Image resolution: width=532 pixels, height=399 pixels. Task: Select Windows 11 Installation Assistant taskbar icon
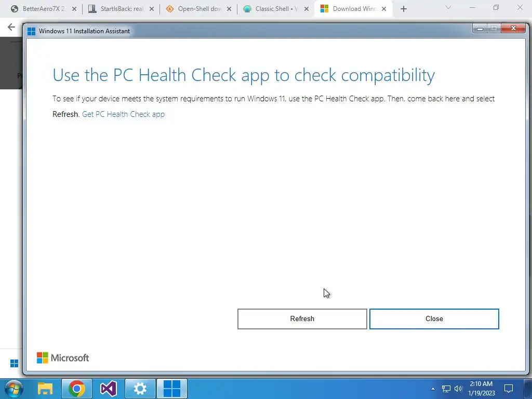[172, 389]
